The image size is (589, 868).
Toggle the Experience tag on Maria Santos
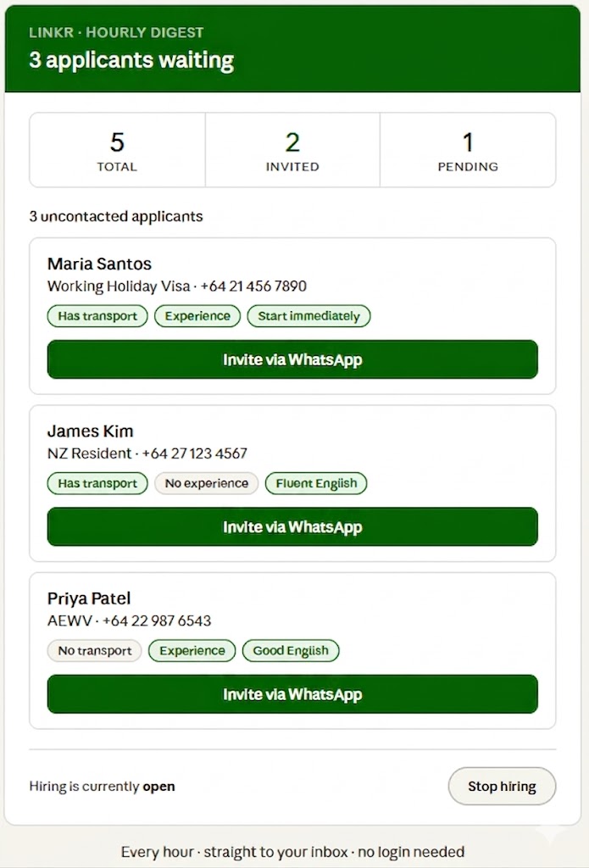[197, 315]
